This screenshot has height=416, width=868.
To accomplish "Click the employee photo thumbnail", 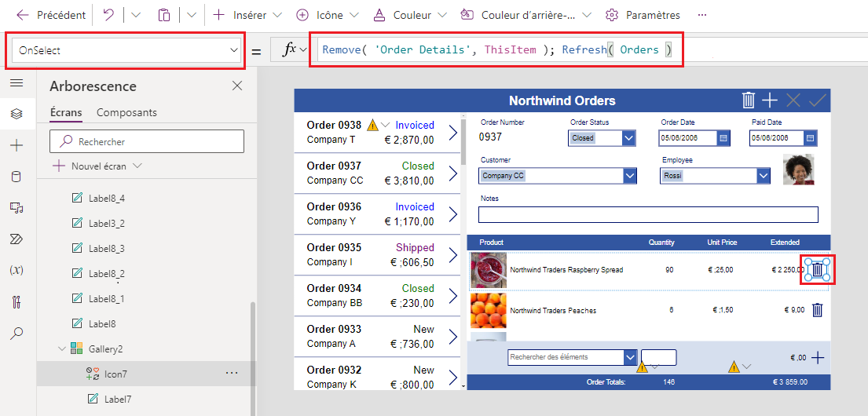I will 799,170.
